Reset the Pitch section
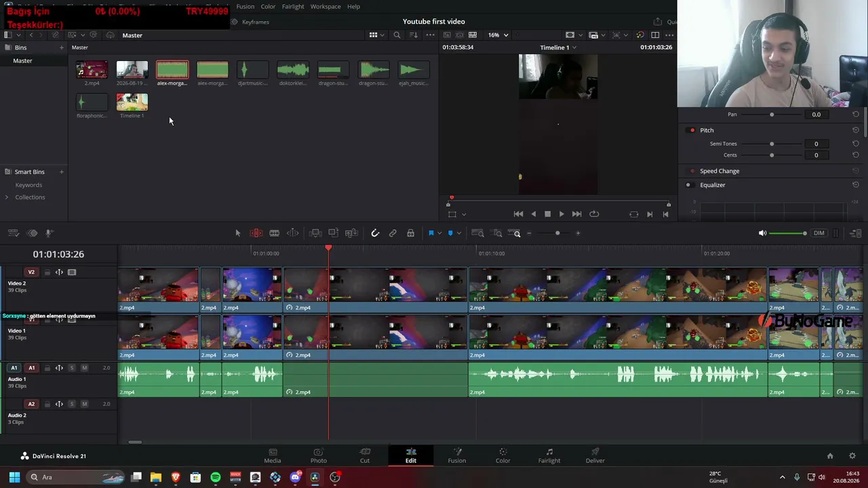This screenshot has width=868, height=488. (x=856, y=130)
